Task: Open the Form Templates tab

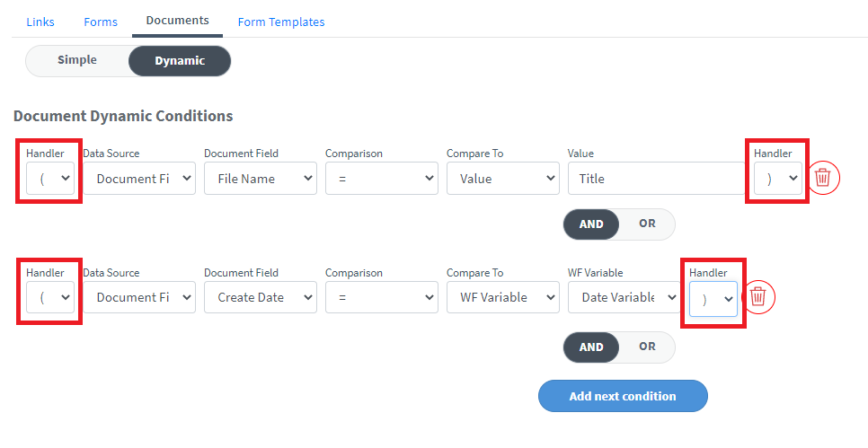Action: pos(281,22)
